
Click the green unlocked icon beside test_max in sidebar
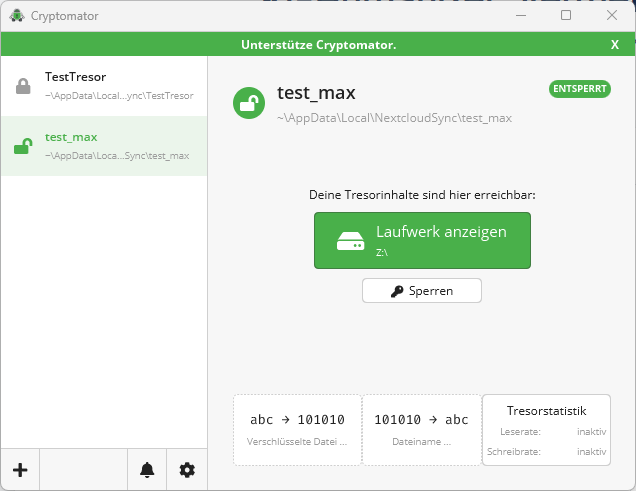[23, 147]
